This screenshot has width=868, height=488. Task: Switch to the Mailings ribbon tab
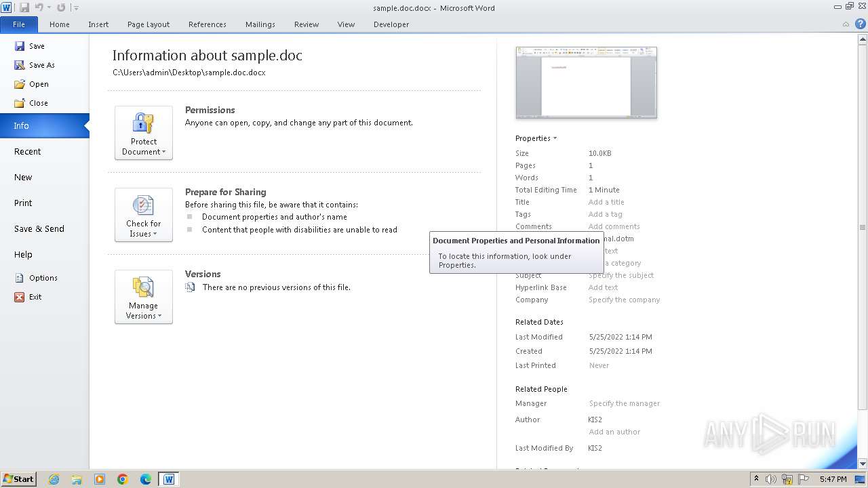tap(260, 24)
